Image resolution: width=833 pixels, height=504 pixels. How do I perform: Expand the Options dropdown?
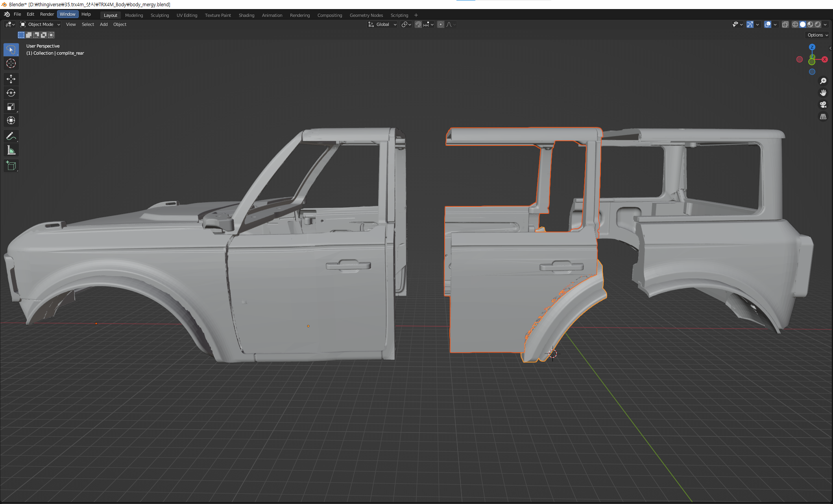click(x=817, y=35)
